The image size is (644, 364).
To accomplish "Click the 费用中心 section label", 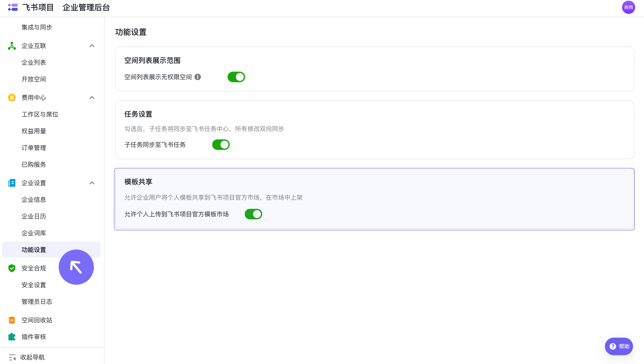I will pyautogui.click(x=34, y=98).
